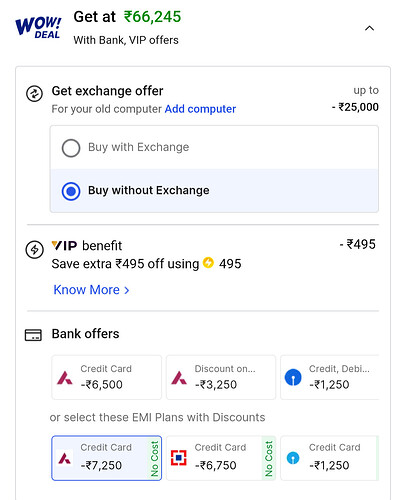406x500 pixels.
Task: Collapse the offers panel with the chevron
Action: (369, 28)
